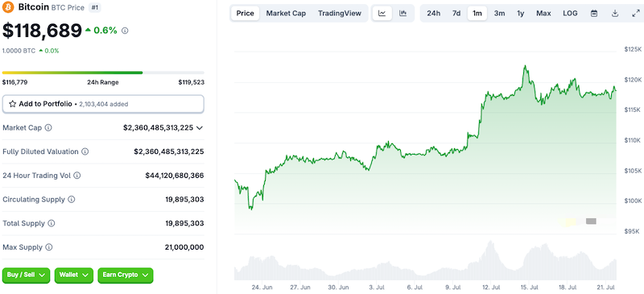The image size is (644, 294).
Task: Switch to the TradingView tab
Action: click(x=340, y=13)
